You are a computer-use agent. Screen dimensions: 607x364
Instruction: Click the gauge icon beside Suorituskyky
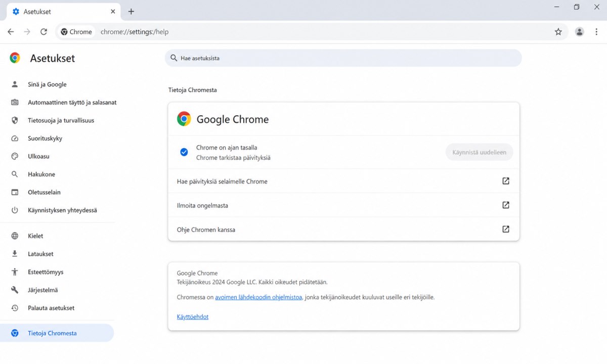[15, 139]
